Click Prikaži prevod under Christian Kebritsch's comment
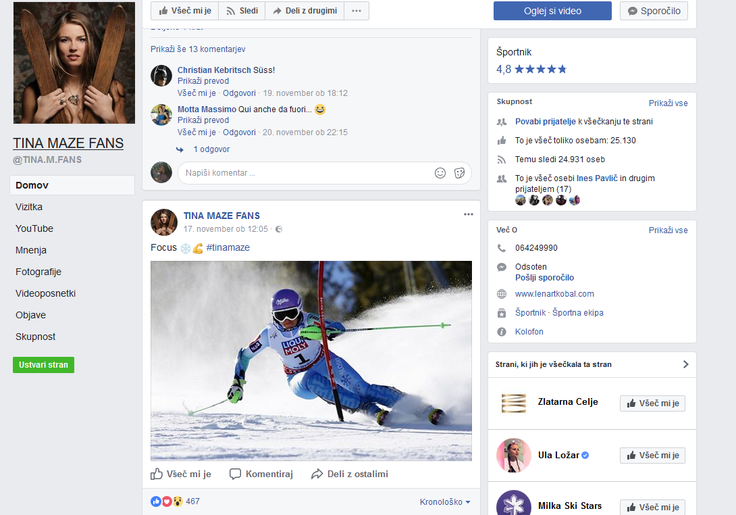The image size is (736, 515). tap(203, 81)
